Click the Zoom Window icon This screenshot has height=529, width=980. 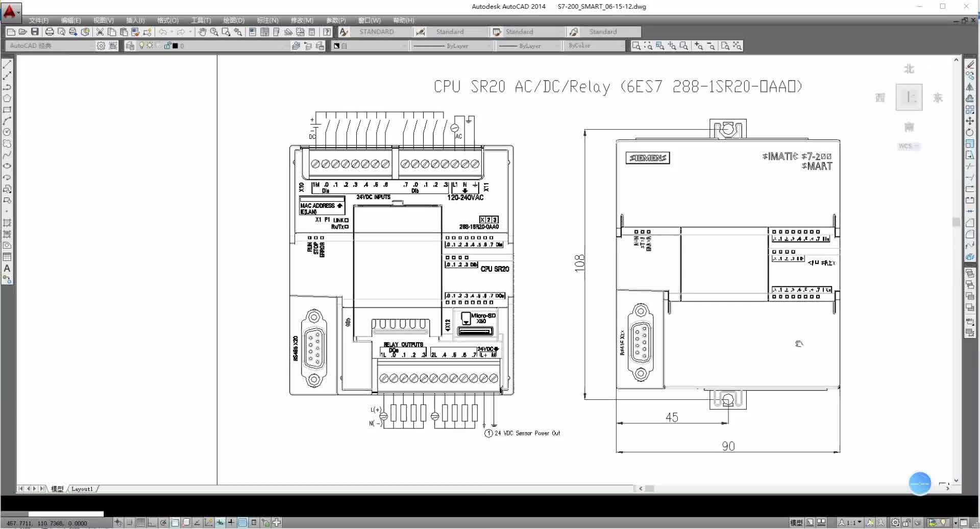click(x=636, y=46)
